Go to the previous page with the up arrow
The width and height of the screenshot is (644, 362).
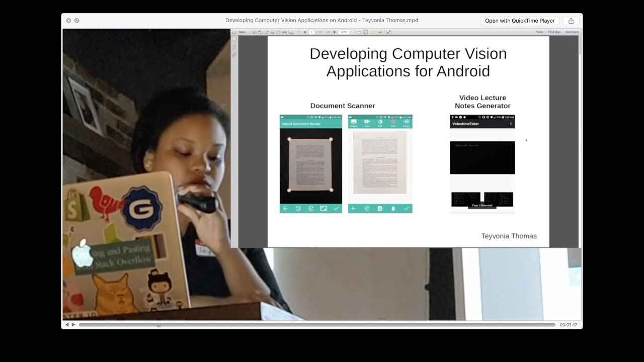coord(299,32)
